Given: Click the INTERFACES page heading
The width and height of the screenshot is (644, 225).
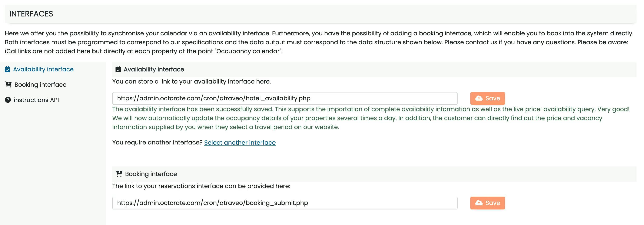Looking at the screenshot, I should click(31, 14).
